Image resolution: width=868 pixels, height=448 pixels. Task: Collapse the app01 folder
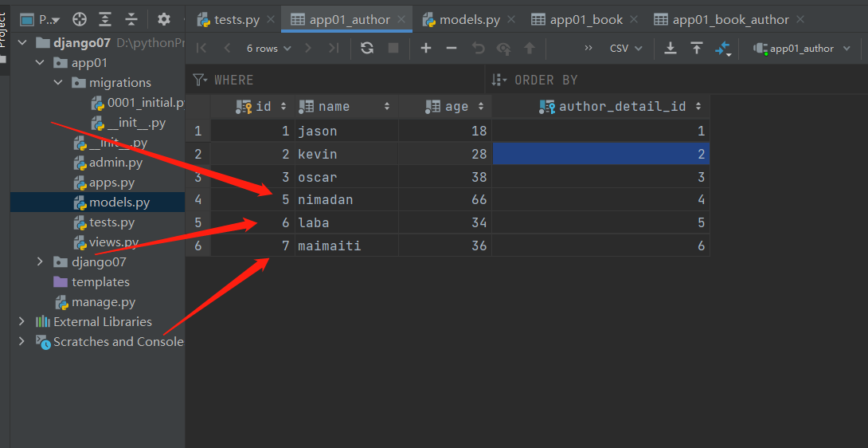(40, 63)
